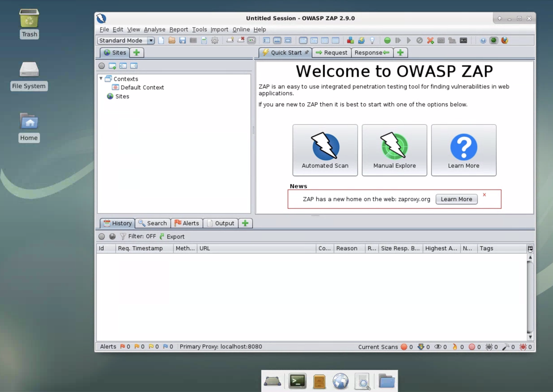
Task: Click the Learn More button in News
Action: 456,199
